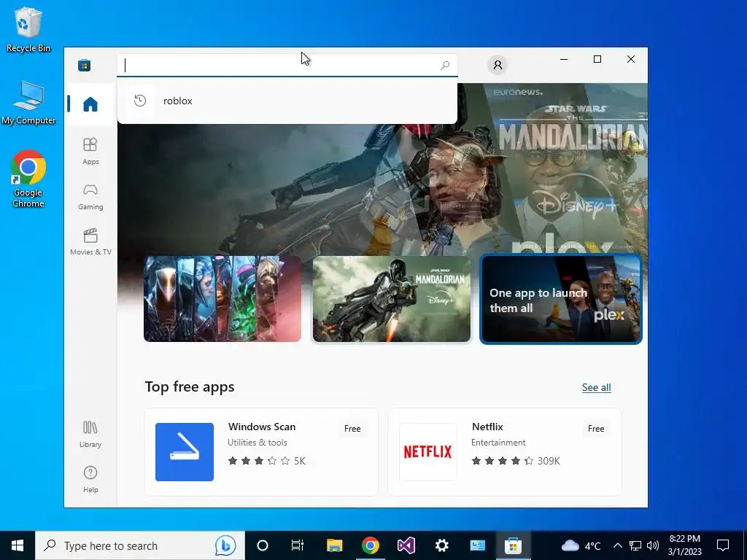Image resolution: width=747 pixels, height=560 pixels.
Task: Select the Google Chrome desktop shortcut
Action: (x=28, y=179)
